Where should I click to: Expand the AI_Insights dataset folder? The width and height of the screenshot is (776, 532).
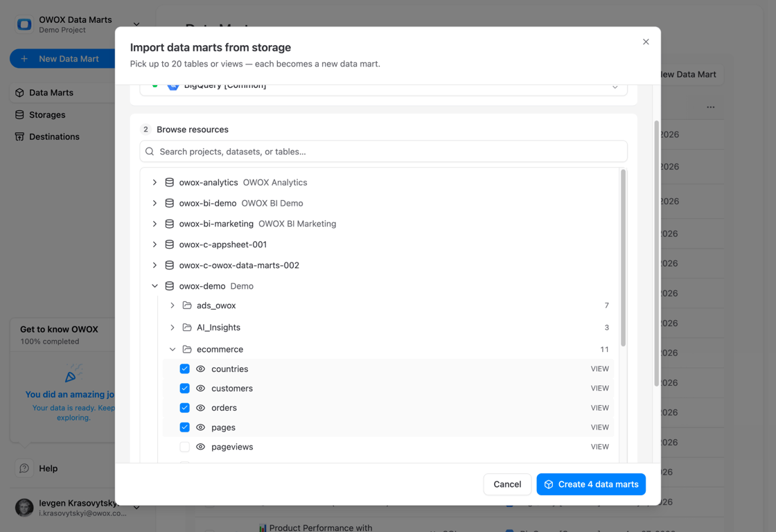[x=173, y=328]
